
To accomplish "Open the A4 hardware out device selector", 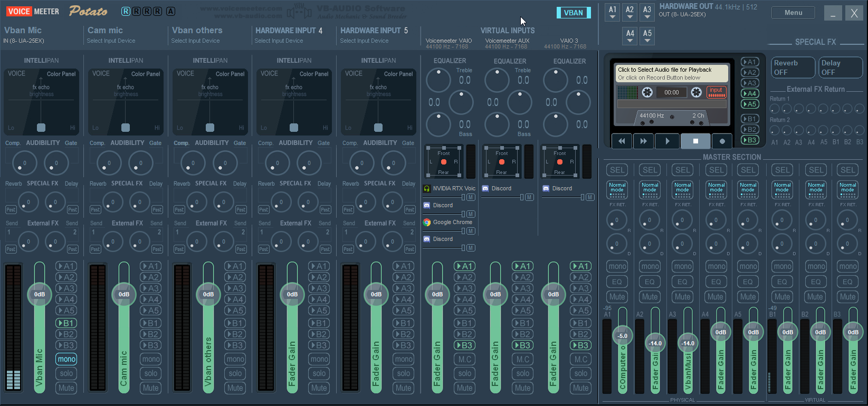I will [630, 36].
